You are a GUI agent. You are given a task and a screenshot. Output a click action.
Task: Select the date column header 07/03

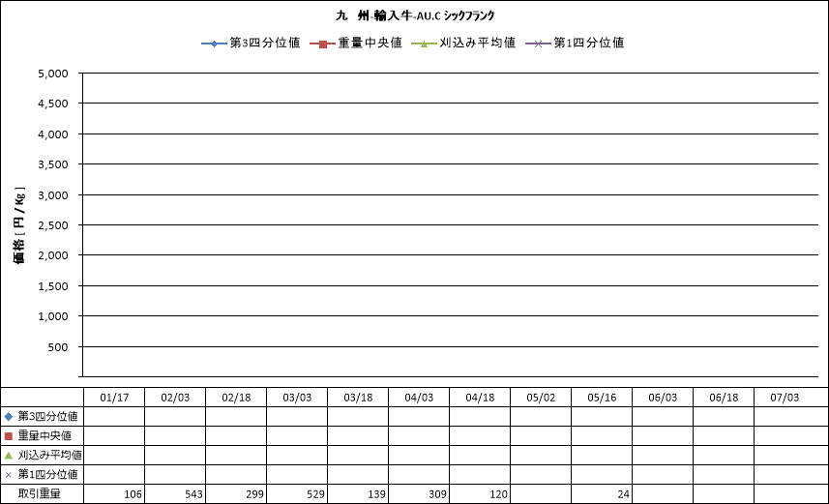[x=785, y=398]
